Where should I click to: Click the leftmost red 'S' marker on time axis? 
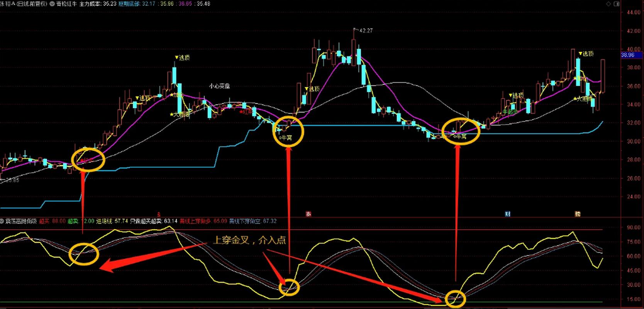(158, 214)
